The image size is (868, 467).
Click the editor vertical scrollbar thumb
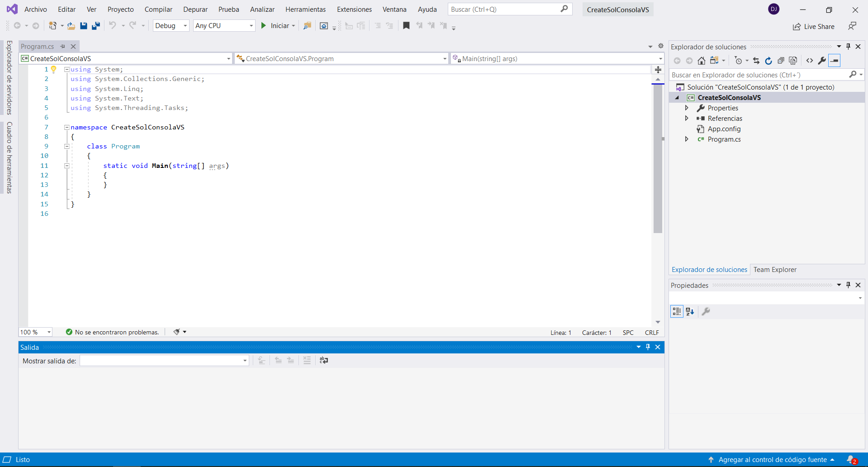pos(658,158)
